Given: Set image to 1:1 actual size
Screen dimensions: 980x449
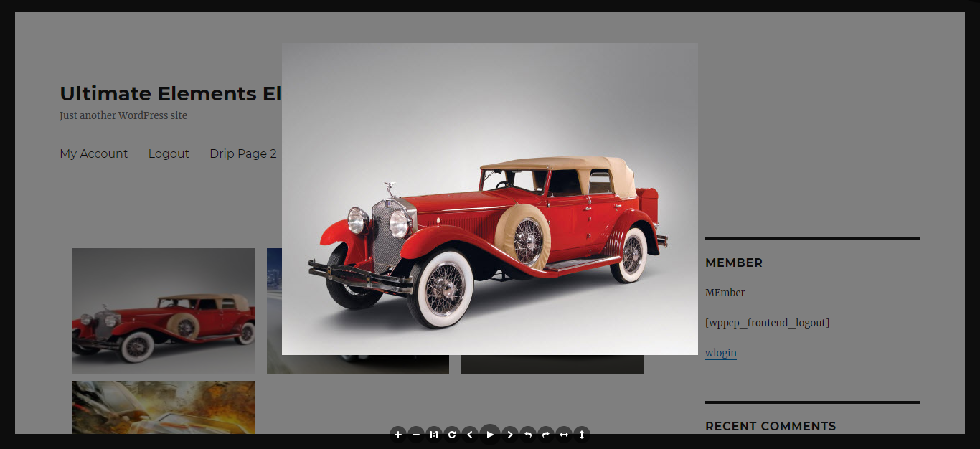Looking at the screenshot, I should (x=434, y=435).
